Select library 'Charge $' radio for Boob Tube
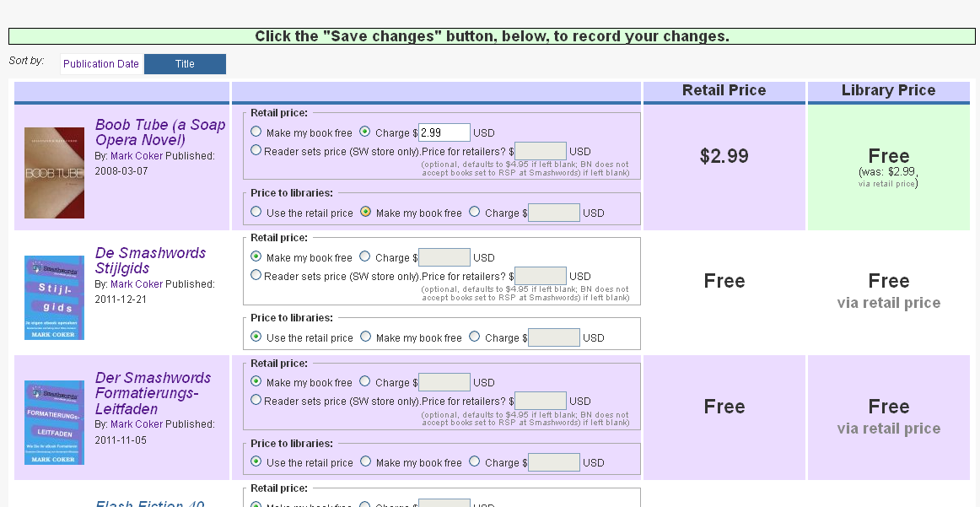The height and width of the screenshot is (507, 980). tap(474, 211)
